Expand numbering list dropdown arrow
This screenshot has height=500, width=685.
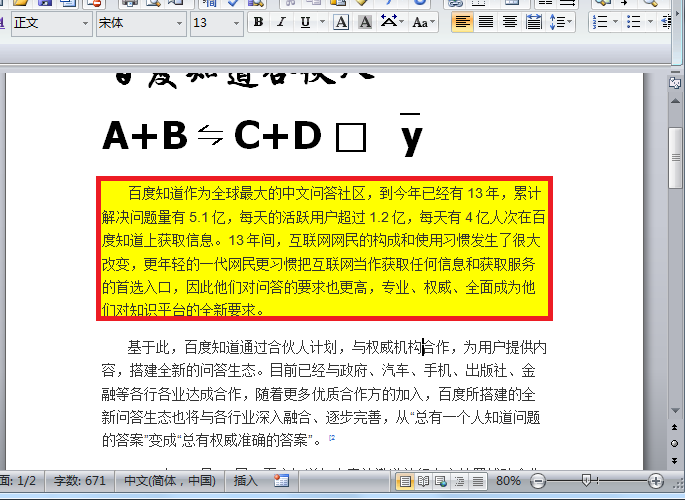click(x=616, y=22)
